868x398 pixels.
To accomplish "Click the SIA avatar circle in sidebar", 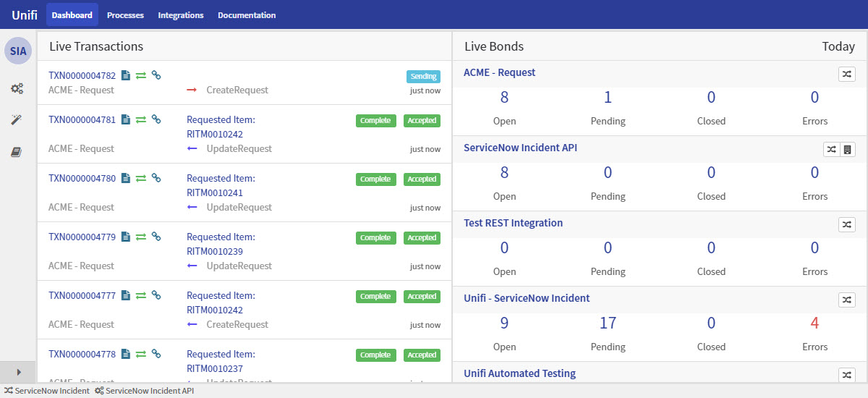I will (x=18, y=51).
